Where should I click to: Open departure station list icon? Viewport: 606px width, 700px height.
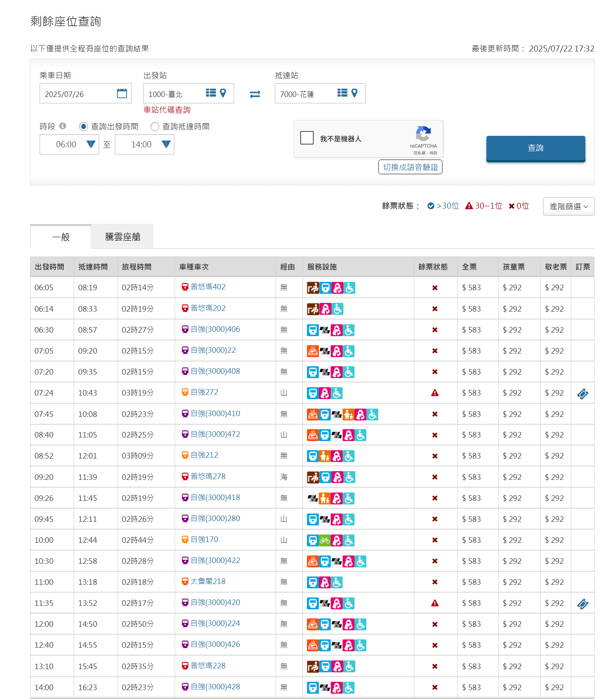pyautogui.click(x=211, y=93)
